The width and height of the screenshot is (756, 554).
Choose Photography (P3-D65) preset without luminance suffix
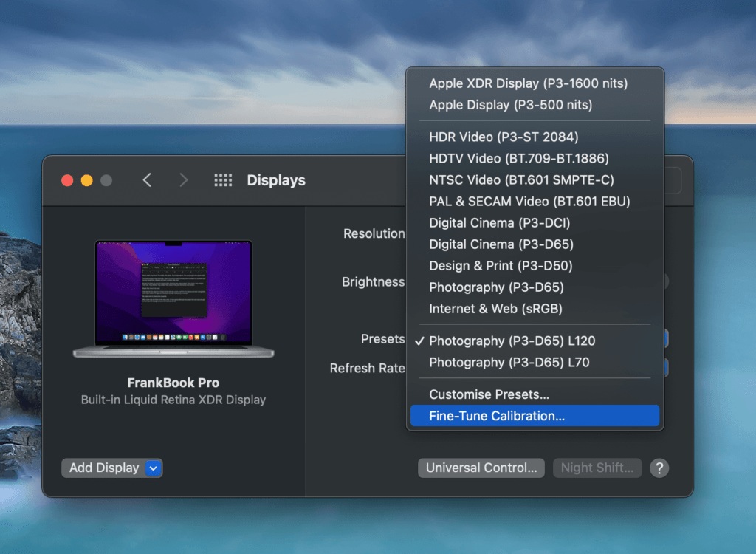click(535, 287)
